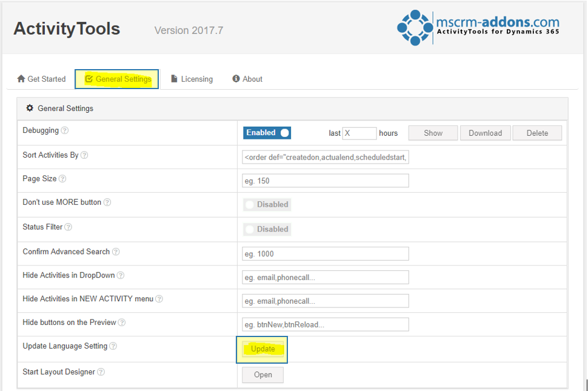This screenshot has width=588, height=391.
Task: Click the gear icon in General Settings header
Action: pos(30,109)
